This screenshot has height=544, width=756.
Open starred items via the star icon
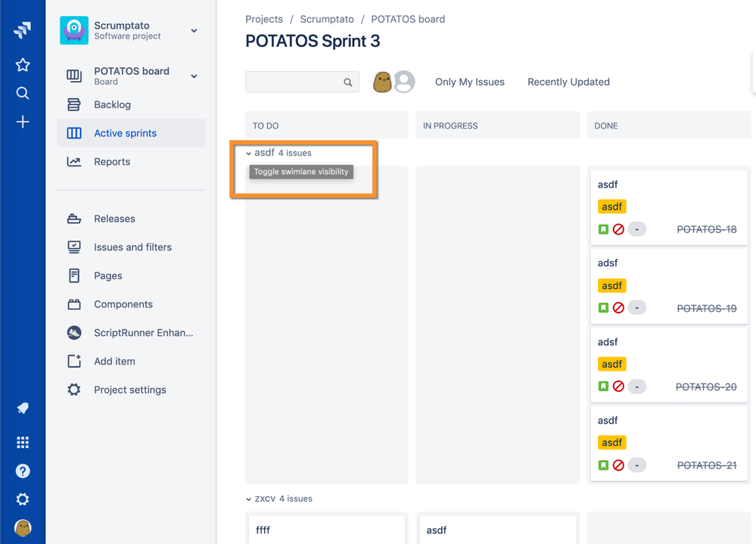click(22, 64)
